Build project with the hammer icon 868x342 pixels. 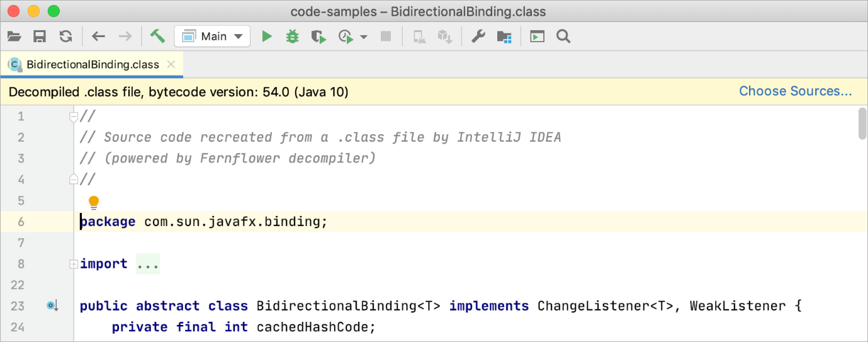[157, 37]
